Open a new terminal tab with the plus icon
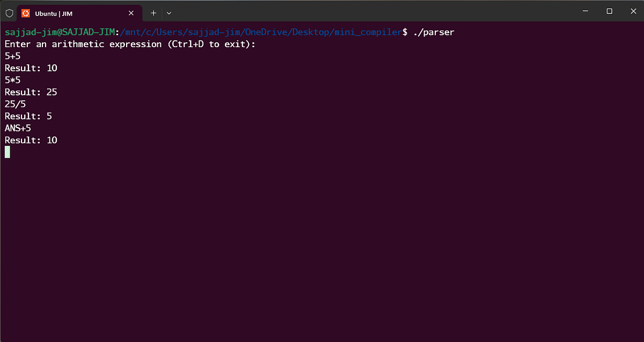 [x=153, y=12]
